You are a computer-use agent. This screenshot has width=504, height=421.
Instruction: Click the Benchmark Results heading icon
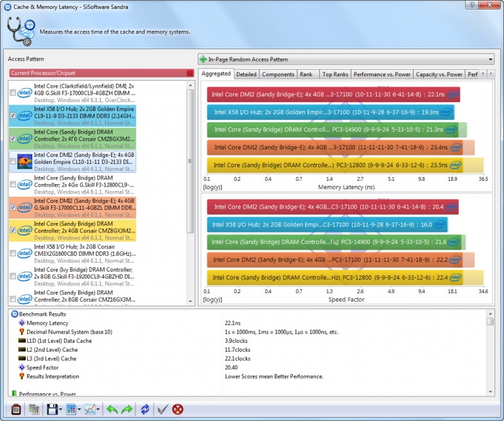(x=14, y=314)
